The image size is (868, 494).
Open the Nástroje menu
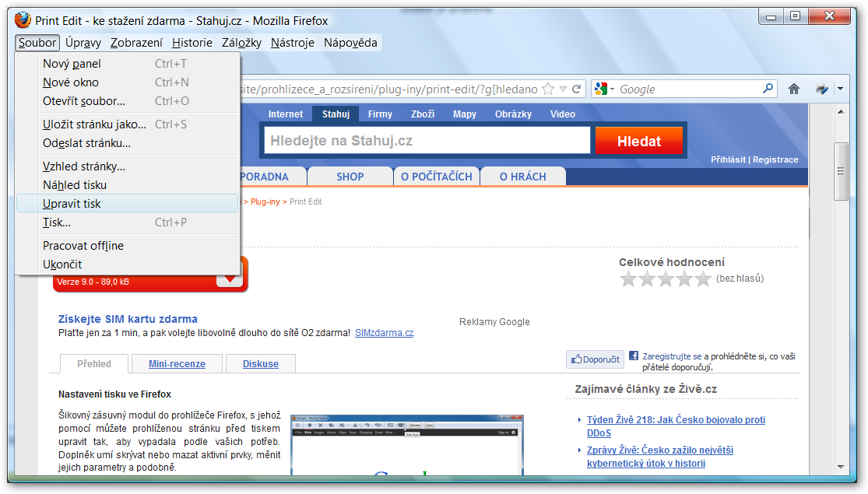tap(292, 43)
